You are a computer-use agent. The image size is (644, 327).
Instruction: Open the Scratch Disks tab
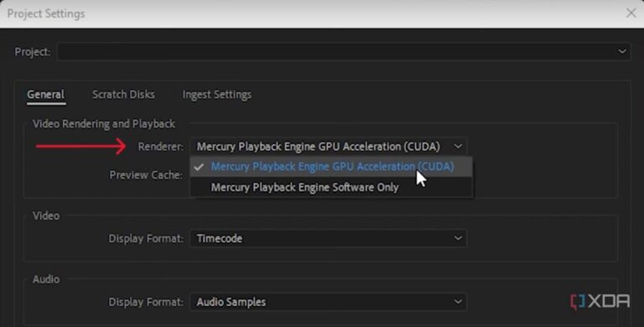123,95
